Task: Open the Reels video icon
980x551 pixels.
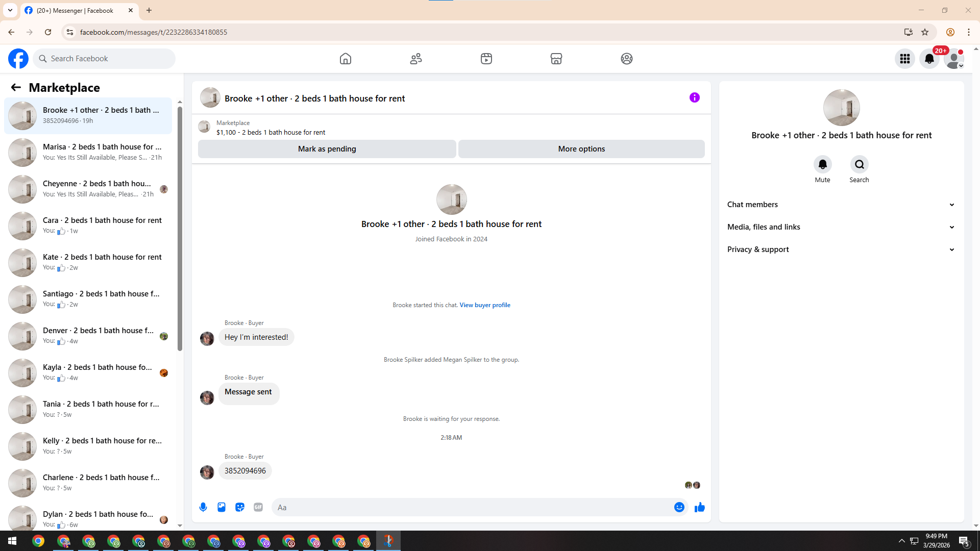Action: point(486,59)
